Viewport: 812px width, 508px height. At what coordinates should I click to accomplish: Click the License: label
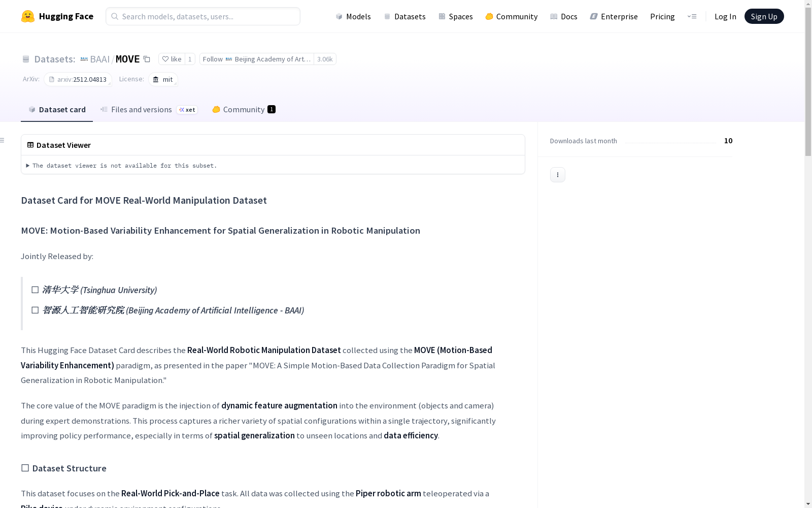click(131, 79)
